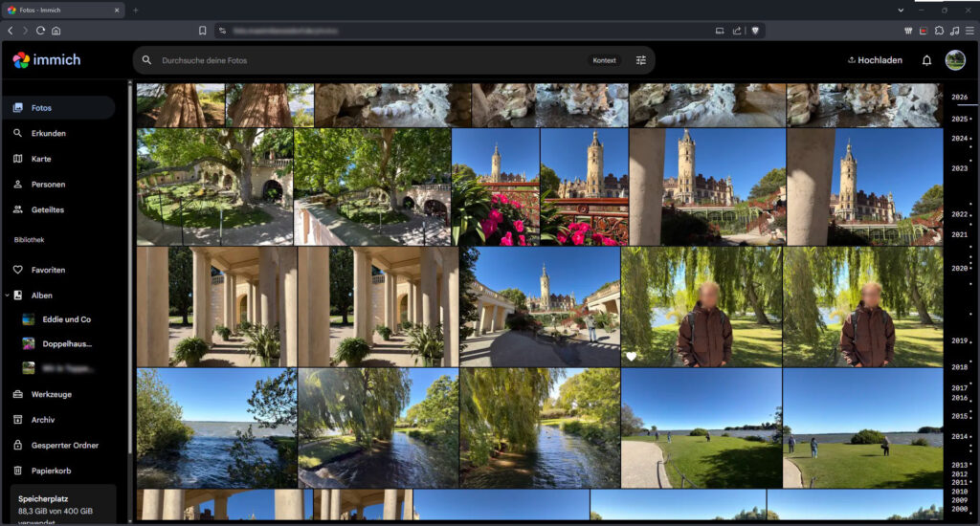The height and width of the screenshot is (526, 980).
Task: Open the Erkunden section in sidebar
Action: click(x=48, y=133)
